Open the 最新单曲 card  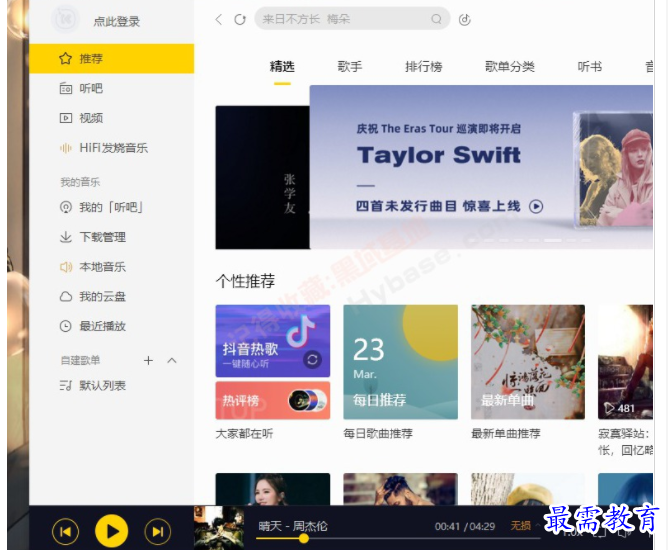click(x=528, y=362)
